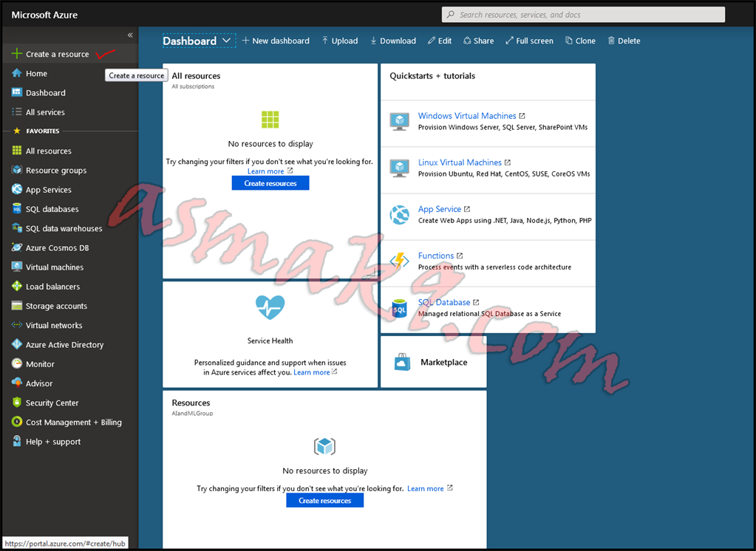Viewport: 756px width, 551px height.
Task: Click the Marketplace tile label
Action: tap(443, 362)
